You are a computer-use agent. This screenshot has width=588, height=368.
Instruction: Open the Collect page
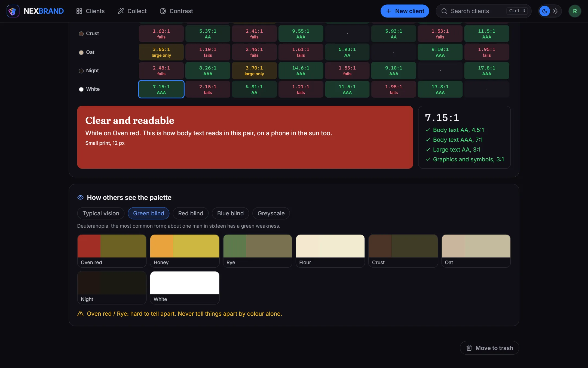tap(132, 11)
